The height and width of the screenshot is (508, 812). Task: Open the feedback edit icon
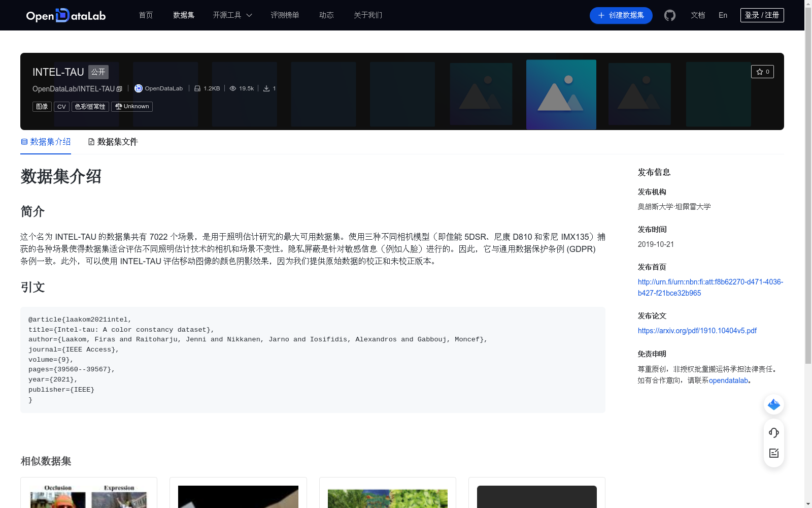click(774, 453)
